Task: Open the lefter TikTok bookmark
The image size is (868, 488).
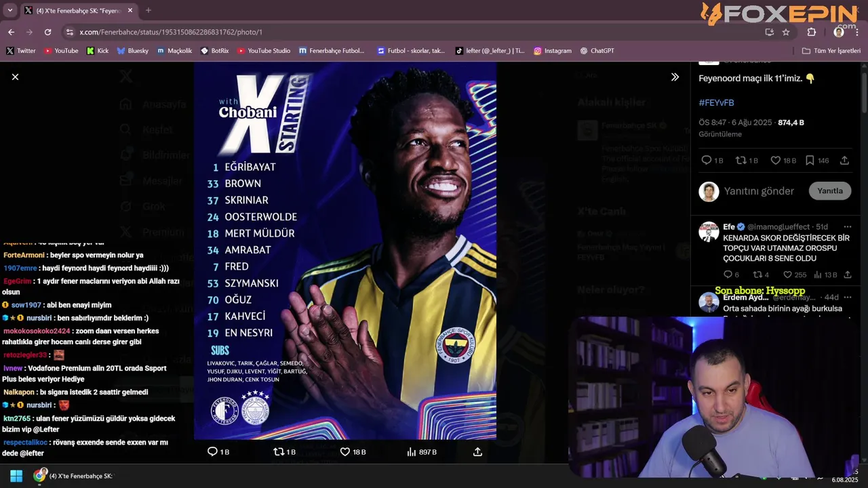Action: pos(490,51)
